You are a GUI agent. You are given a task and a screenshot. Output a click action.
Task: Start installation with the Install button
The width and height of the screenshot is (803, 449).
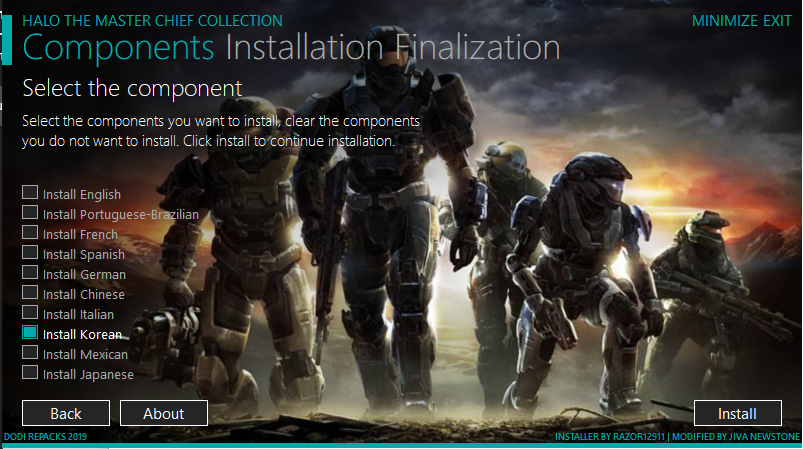[737, 413]
